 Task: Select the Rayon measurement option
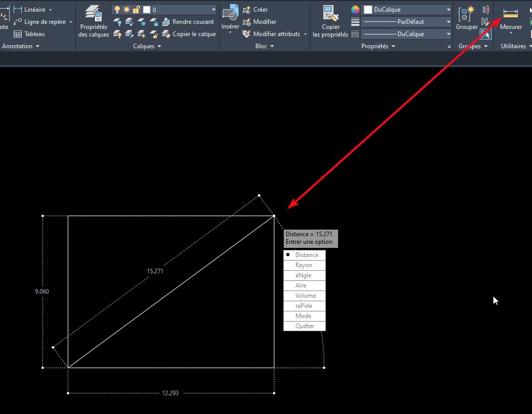coord(304,265)
